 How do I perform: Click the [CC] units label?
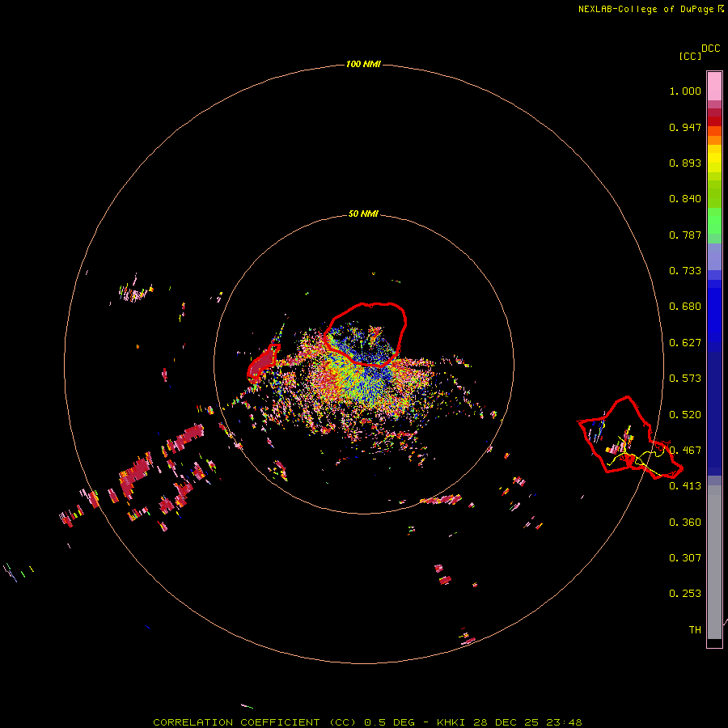point(691,56)
